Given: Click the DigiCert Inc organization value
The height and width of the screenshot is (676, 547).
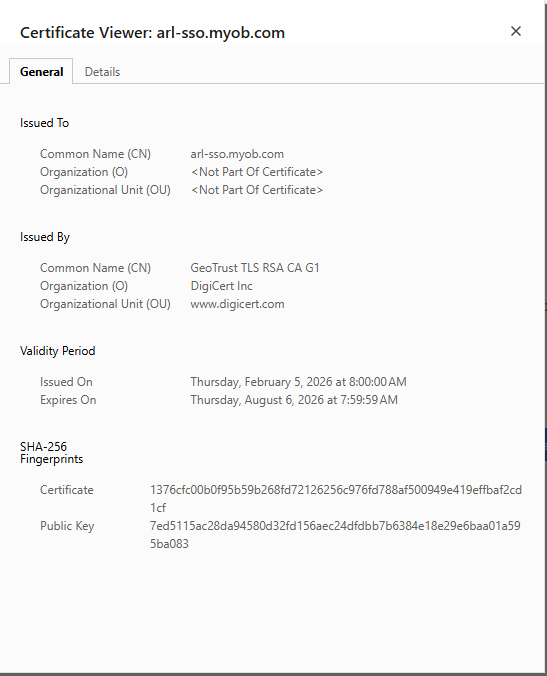Looking at the screenshot, I should [221, 286].
